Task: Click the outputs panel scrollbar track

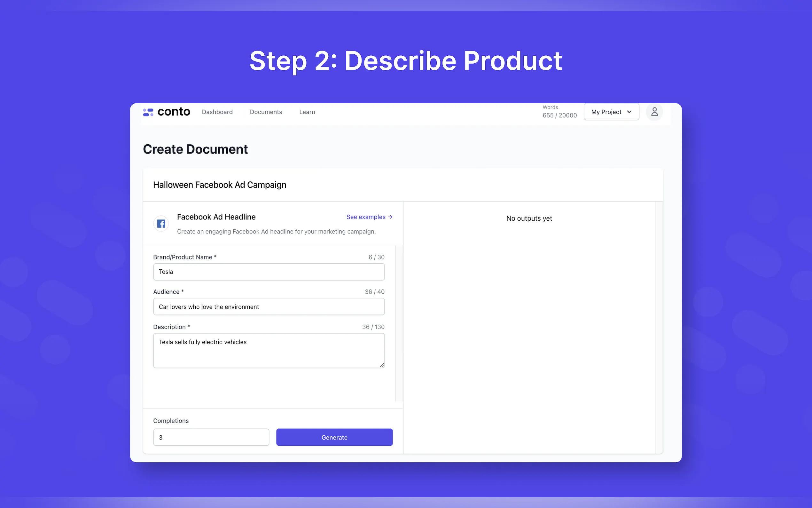Action: click(659, 327)
